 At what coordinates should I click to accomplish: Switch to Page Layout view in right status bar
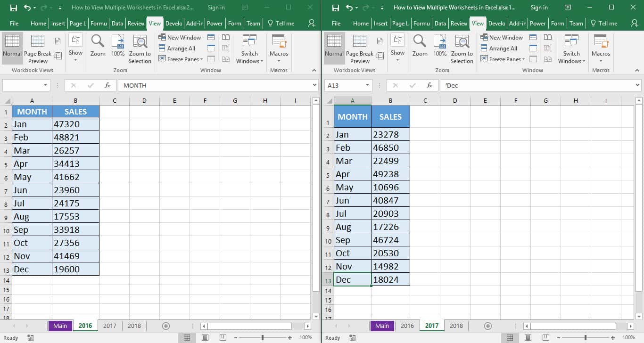coord(527,338)
